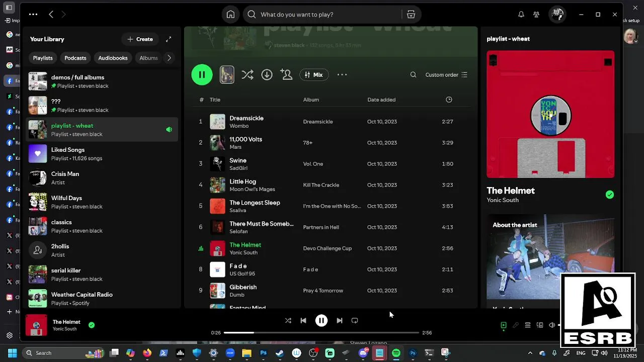
Task: Open Spotify settings gear at bottom left
Action: pyautogui.click(x=10, y=335)
